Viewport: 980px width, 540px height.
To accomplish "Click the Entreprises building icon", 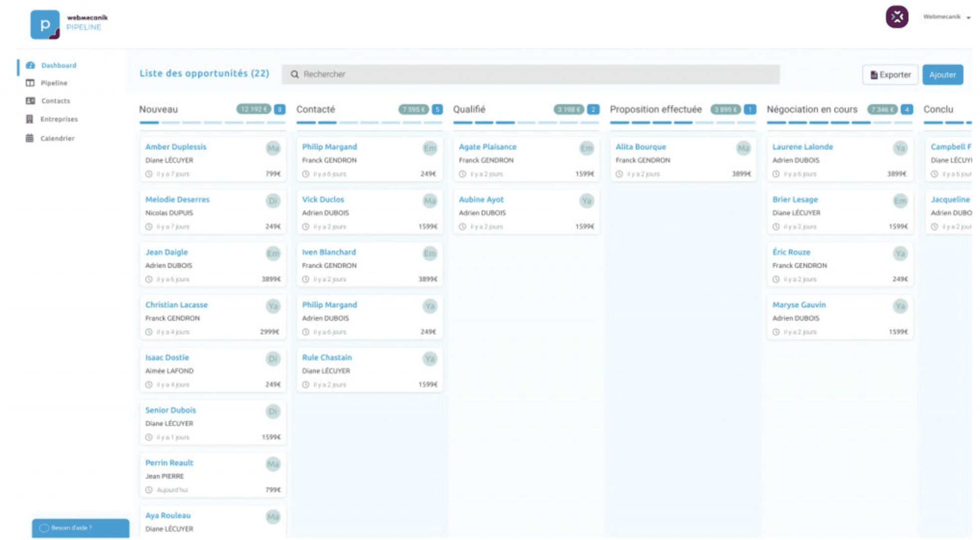I will tap(30, 119).
